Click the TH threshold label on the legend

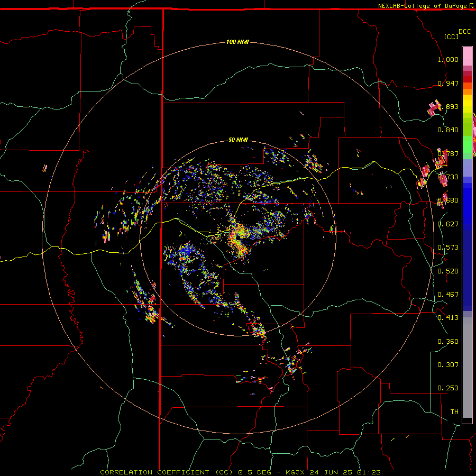tap(454, 411)
